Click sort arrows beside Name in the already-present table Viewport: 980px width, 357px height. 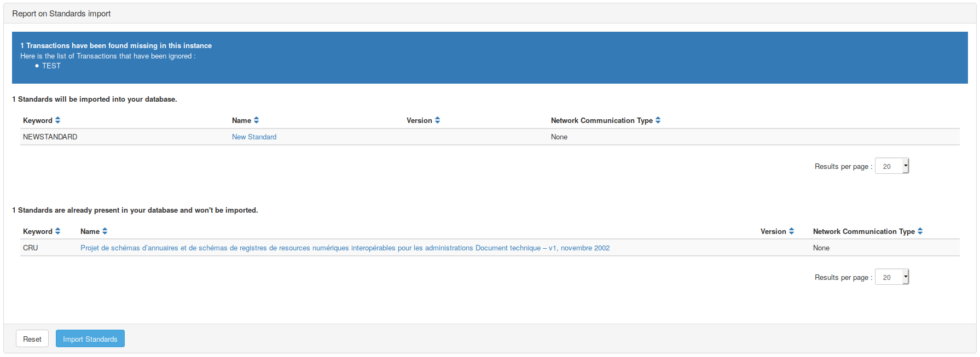(x=105, y=231)
